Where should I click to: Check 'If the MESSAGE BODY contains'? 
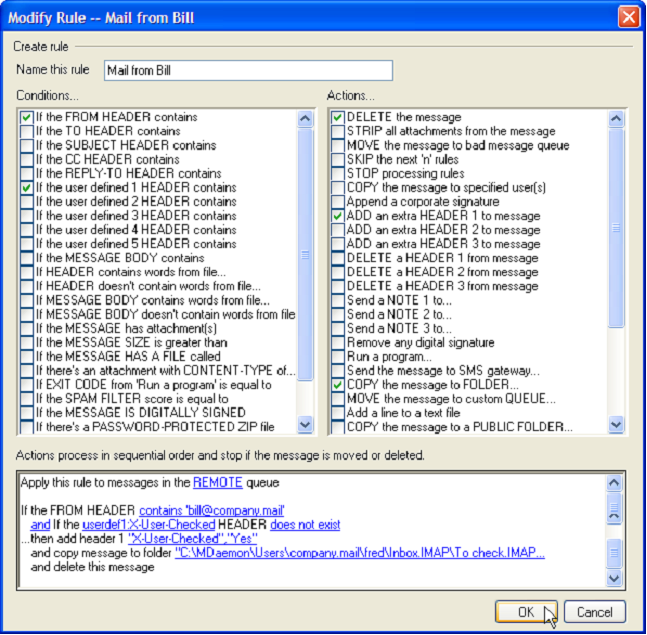(x=26, y=258)
